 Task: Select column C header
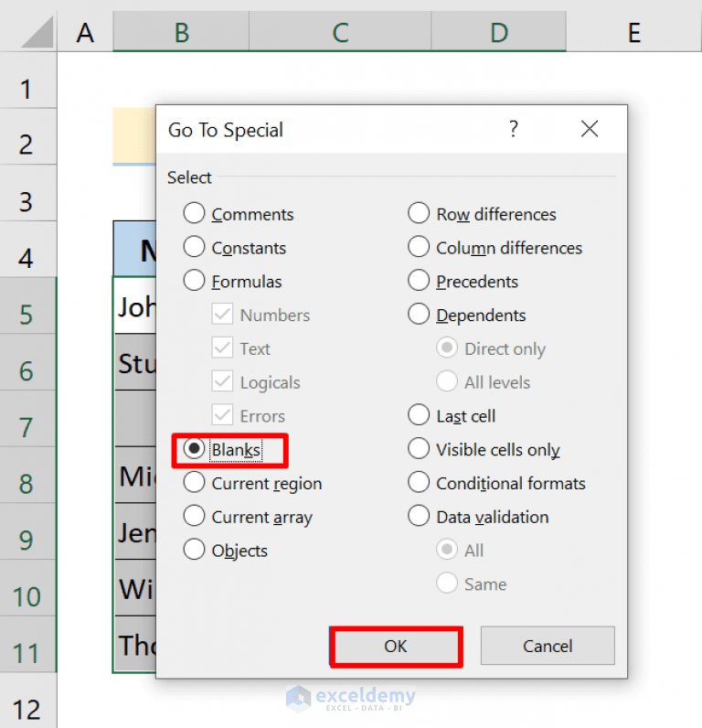tap(340, 32)
